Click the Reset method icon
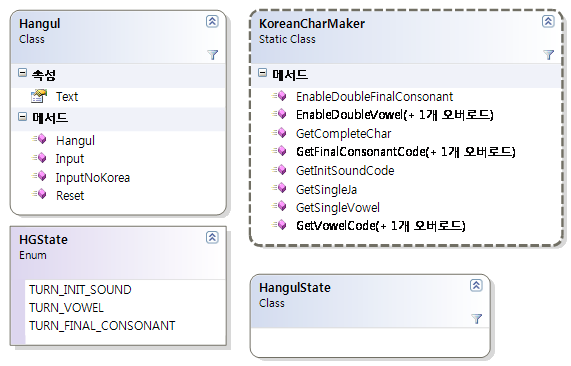 point(39,194)
